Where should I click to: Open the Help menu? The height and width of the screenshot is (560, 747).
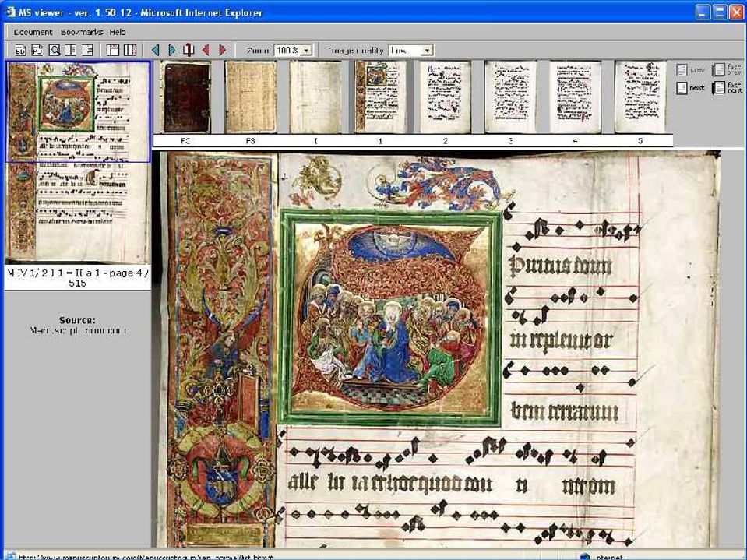[118, 32]
